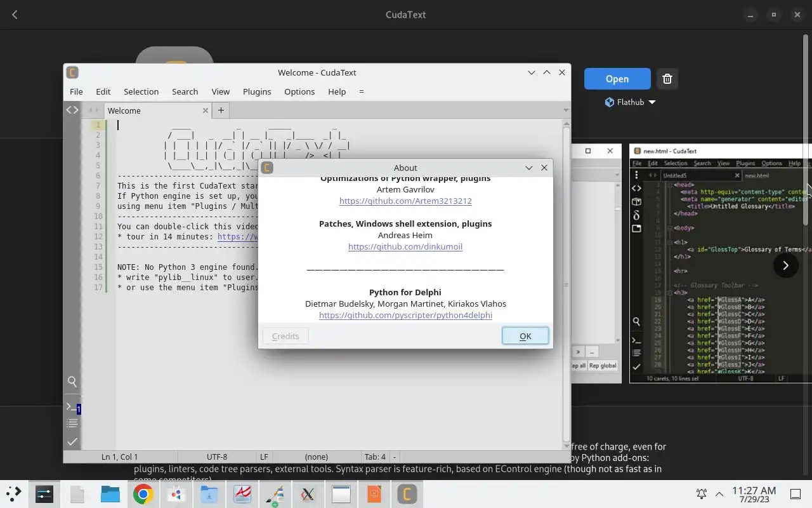Click the Ln 1, Col 1 status field
812x508 pixels.
click(119, 457)
